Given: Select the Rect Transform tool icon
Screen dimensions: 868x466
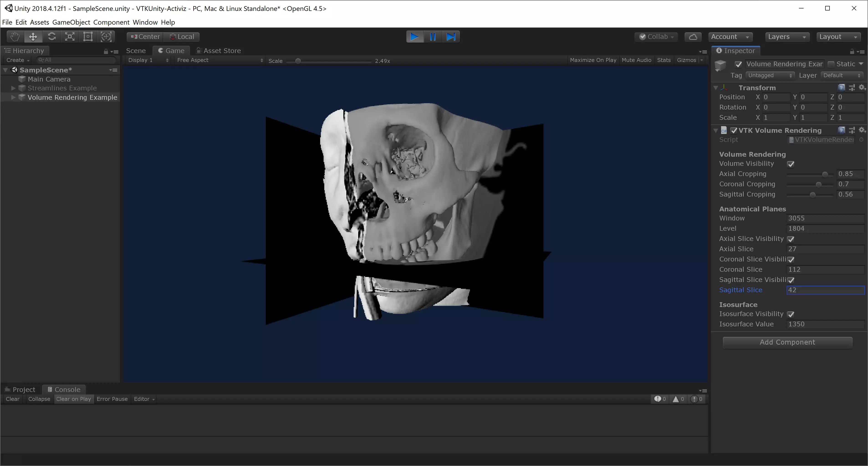Looking at the screenshot, I should (x=88, y=36).
